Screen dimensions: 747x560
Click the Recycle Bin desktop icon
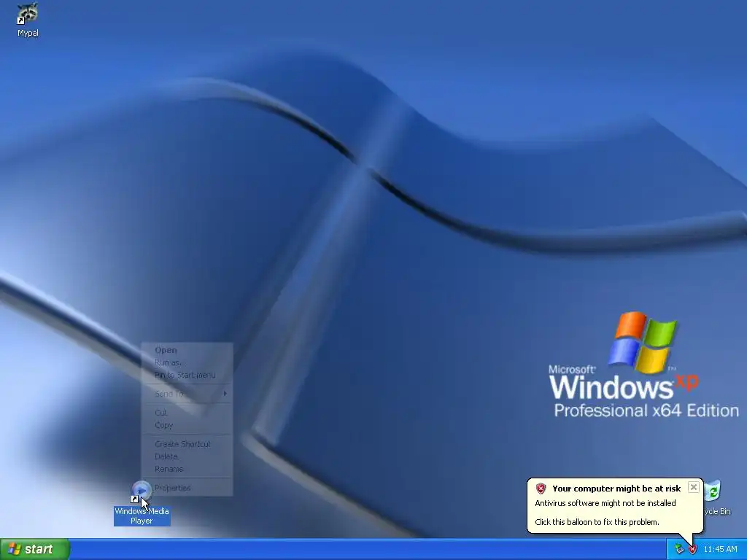713,491
